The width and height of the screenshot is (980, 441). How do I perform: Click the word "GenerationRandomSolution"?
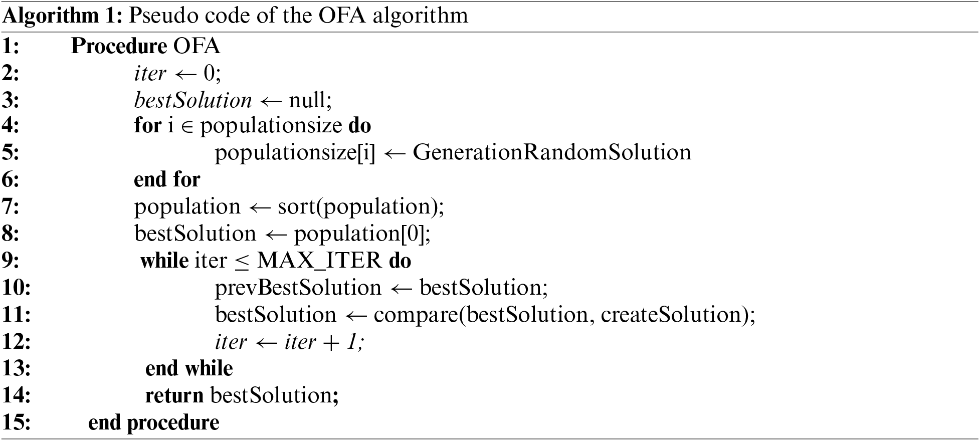[551, 152]
